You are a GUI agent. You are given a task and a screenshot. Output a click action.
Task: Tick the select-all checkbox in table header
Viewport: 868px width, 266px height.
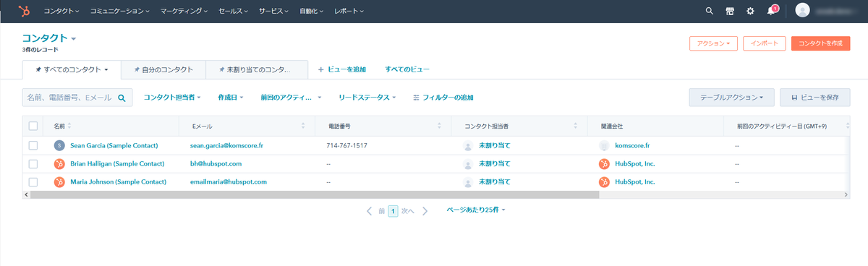(x=33, y=126)
